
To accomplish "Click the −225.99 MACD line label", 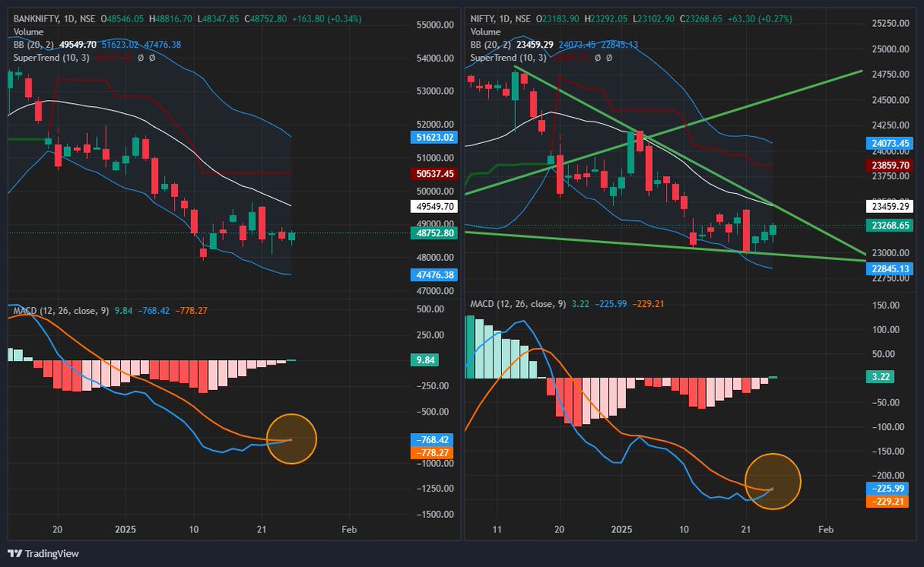I will pos(889,489).
